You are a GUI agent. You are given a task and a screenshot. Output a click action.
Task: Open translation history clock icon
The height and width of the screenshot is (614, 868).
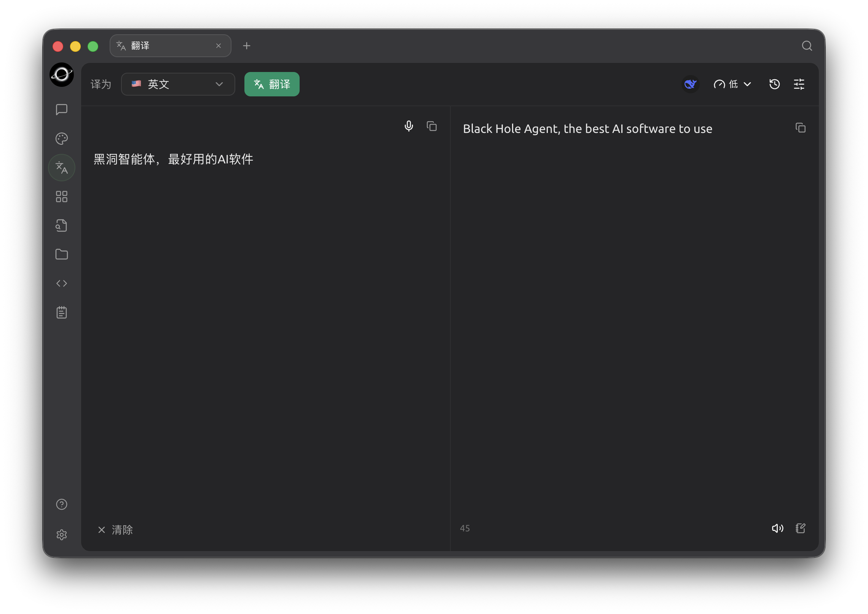(774, 84)
